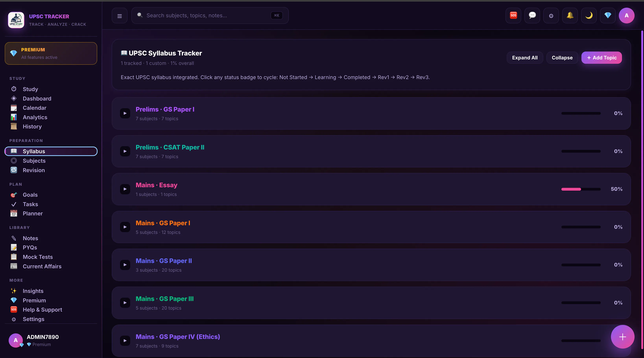
Task: Click the Prelims · GS Paper I title
Action: click(x=165, y=109)
